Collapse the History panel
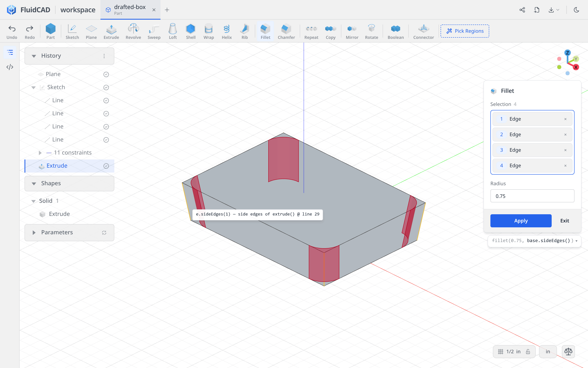Viewport: 588px width, 368px height. [34, 56]
